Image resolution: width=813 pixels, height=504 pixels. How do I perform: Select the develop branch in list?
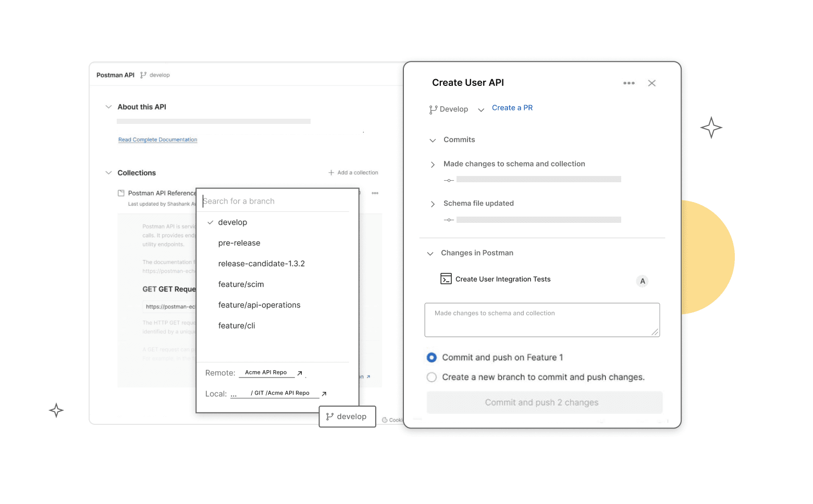[x=232, y=222]
